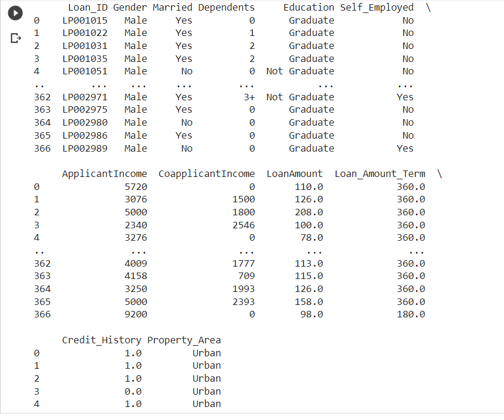The height and width of the screenshot is (420, 504).
Task: Click Self_Employed Yes in row 366
Action: (x=405, y=149)
